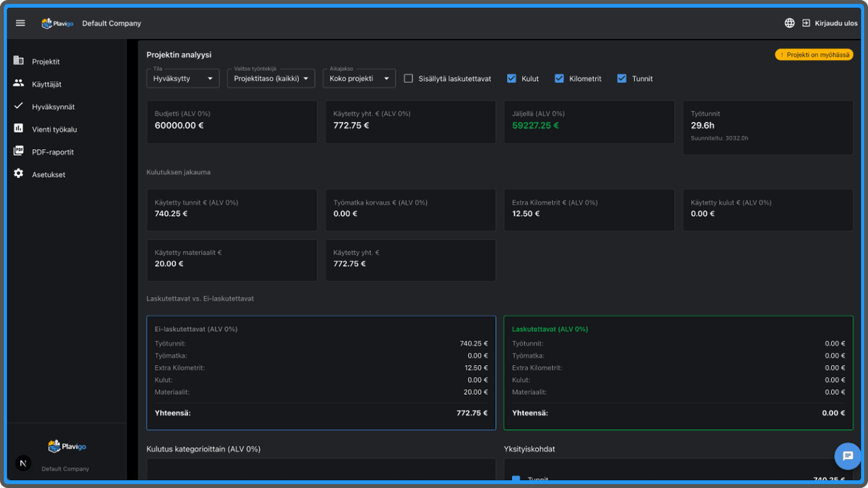Open the hamburger navigation menu
The height and width of the screenshot is (488, 868).
(20, 23)
